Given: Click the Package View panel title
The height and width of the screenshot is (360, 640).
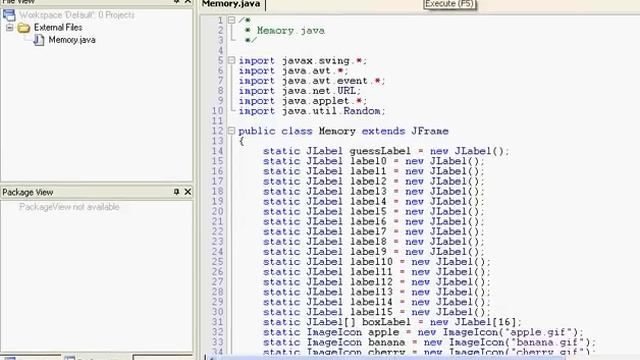Looking at the screenshot, I should click(x=28, y=192).
